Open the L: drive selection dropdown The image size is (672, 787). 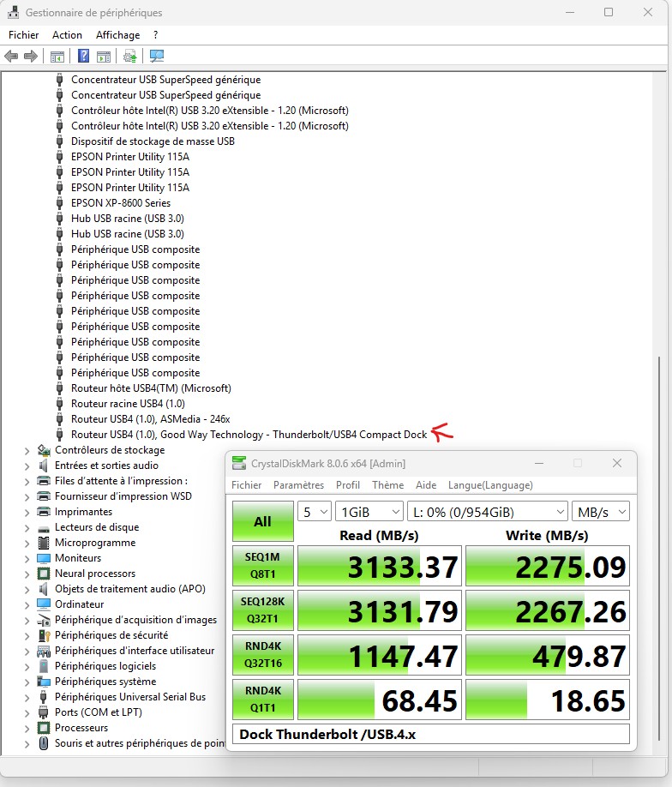tap(487, 512)
